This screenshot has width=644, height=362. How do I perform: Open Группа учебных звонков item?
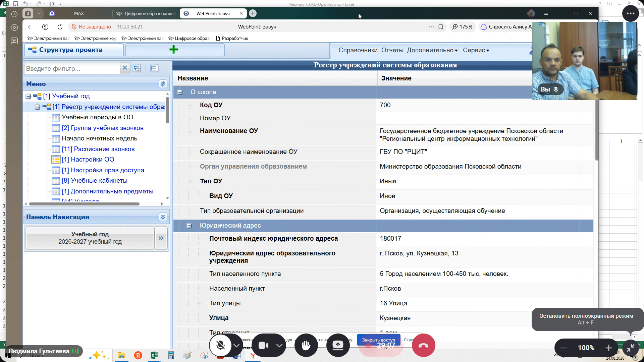[x=102, y=128]
